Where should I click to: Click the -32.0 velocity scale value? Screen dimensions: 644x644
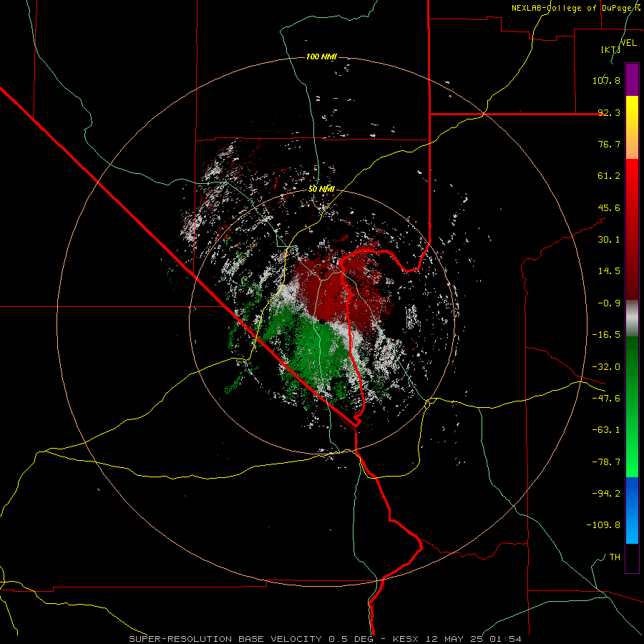click(x=606, y=367)
